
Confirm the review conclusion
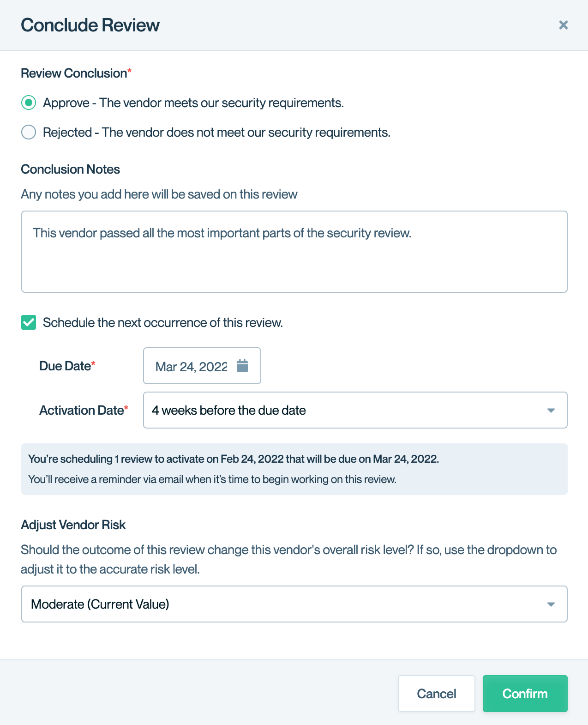[x=525, y=694]
